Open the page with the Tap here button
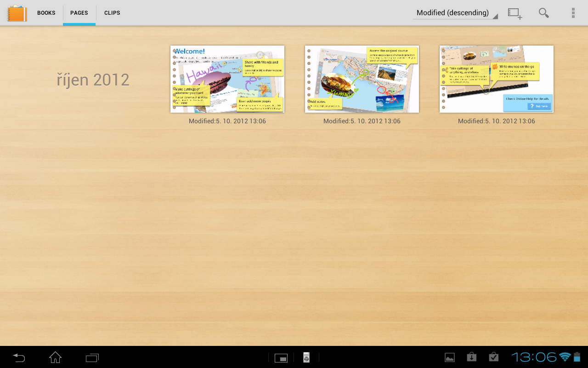Image resolution: width=588 pixels, height=368 pixels. (x=496, y=79)
